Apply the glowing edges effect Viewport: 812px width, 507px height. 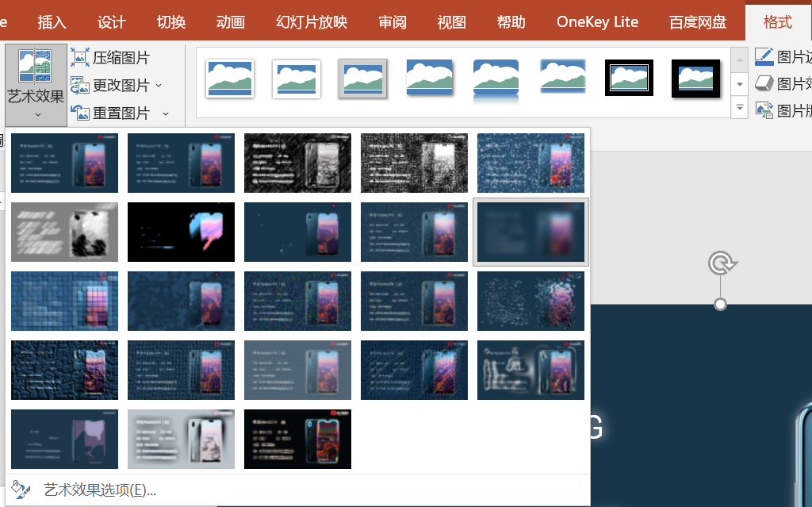click(298, 439)
